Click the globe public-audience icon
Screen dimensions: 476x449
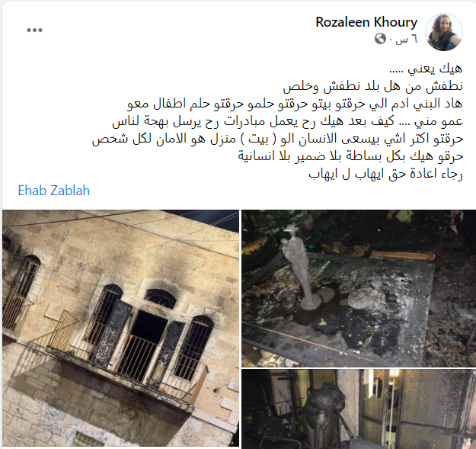380,39
